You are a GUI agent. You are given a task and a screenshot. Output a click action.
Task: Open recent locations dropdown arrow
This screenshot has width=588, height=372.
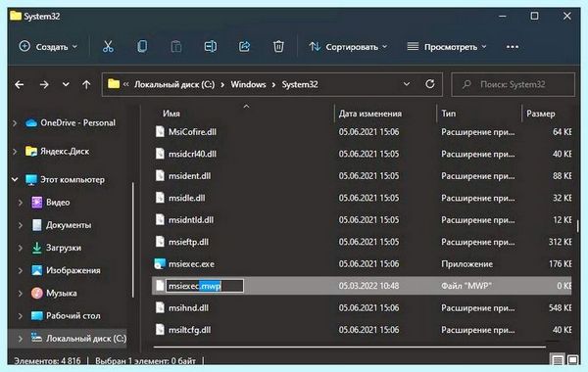(x=66, y=84)
